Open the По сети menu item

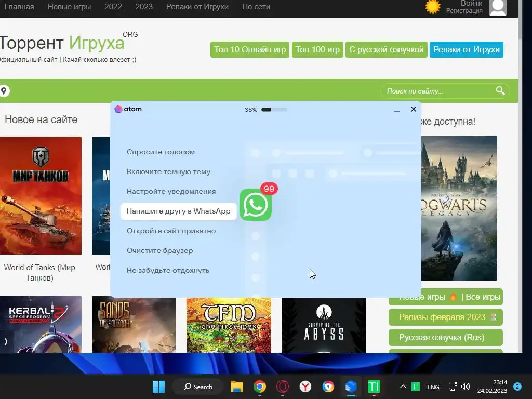(256, 7)
